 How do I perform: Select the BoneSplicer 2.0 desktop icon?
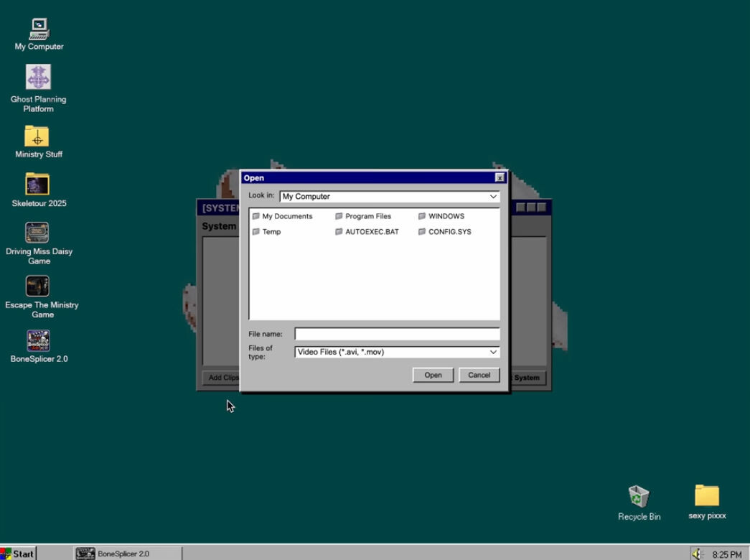click(x=38, y=346)
